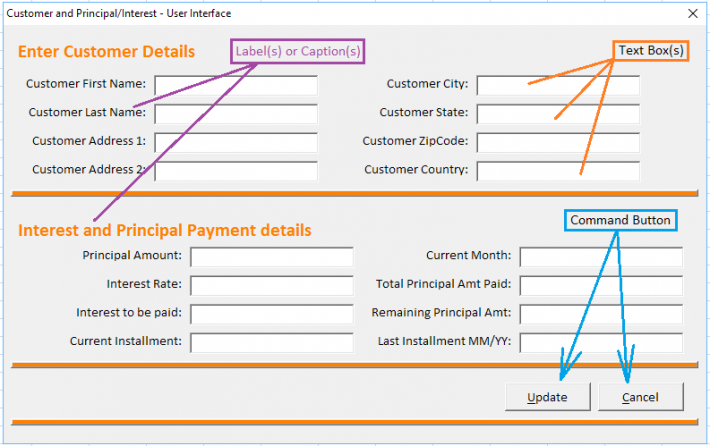
Task: Select the Total Principal Amt Paid box
Action: pos(601,285)
